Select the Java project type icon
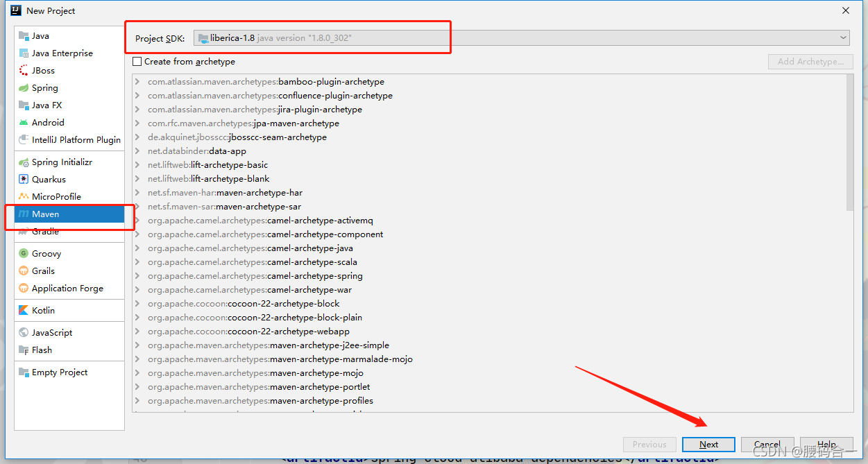Viewport: 868px width, 464px height. pyautogui.click(x=24, y=36)
